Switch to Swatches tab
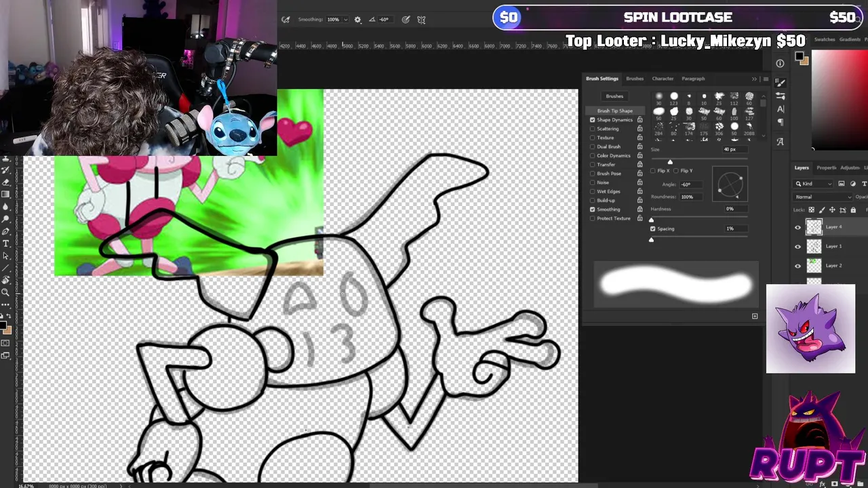Viewport: 868px width, 488px height. coord(824,39)
